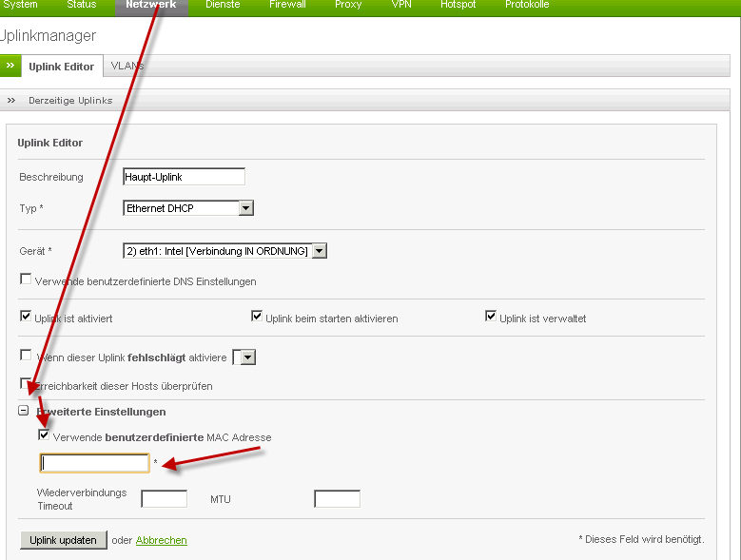Switch to the VLANs tab

(x=126, y=67)
